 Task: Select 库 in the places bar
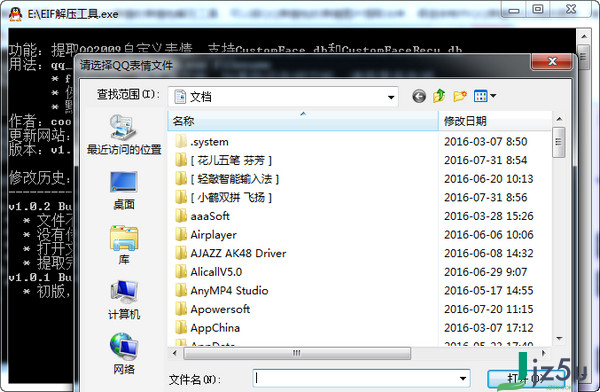click(x=124, y=245)
